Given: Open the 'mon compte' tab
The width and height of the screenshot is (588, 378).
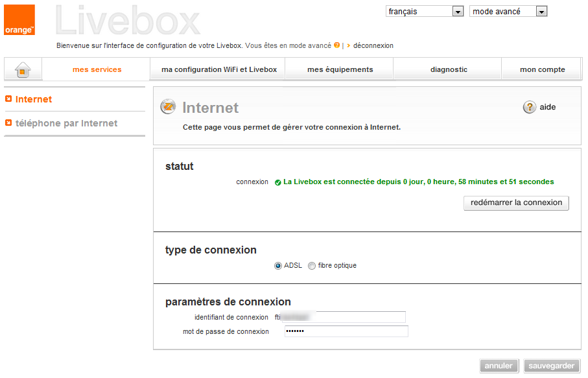Looking at the screenshot, I should [x=542, y=69].
